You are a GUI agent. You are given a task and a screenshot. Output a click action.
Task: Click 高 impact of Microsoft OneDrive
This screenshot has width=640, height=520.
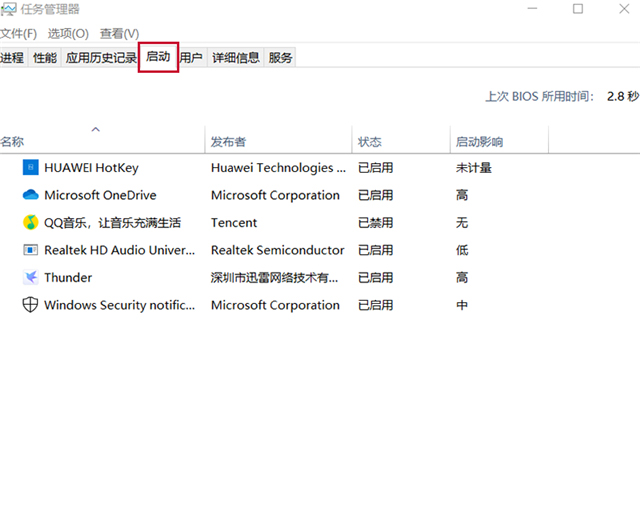point(462,195)
